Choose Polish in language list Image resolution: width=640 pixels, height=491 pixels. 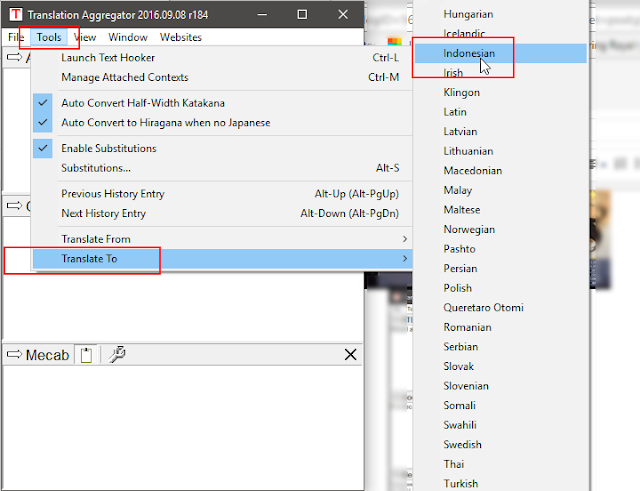(x=501, y=288)
